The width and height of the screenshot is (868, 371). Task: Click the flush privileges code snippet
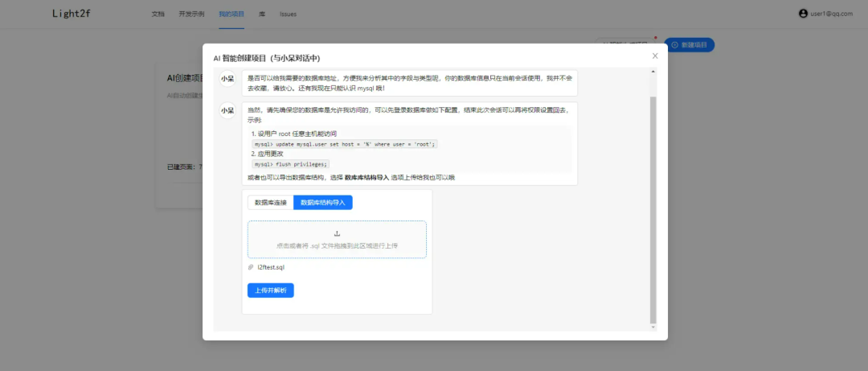[291, 164]
